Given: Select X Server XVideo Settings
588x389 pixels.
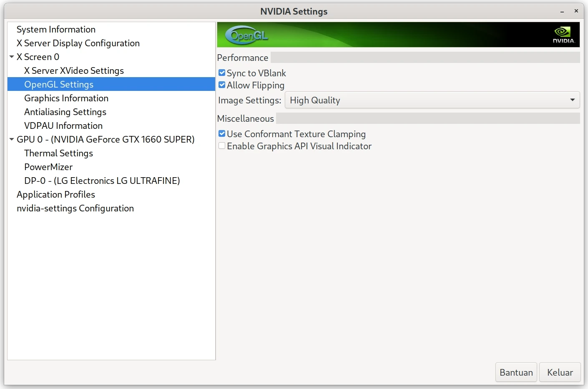Looking at the screenshot, I should (x=74, y=70).
